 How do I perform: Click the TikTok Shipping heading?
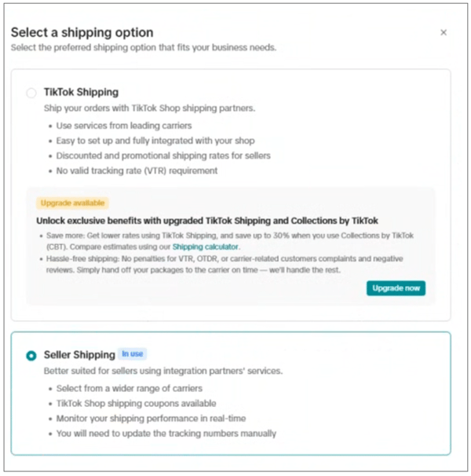coord(81,93)
